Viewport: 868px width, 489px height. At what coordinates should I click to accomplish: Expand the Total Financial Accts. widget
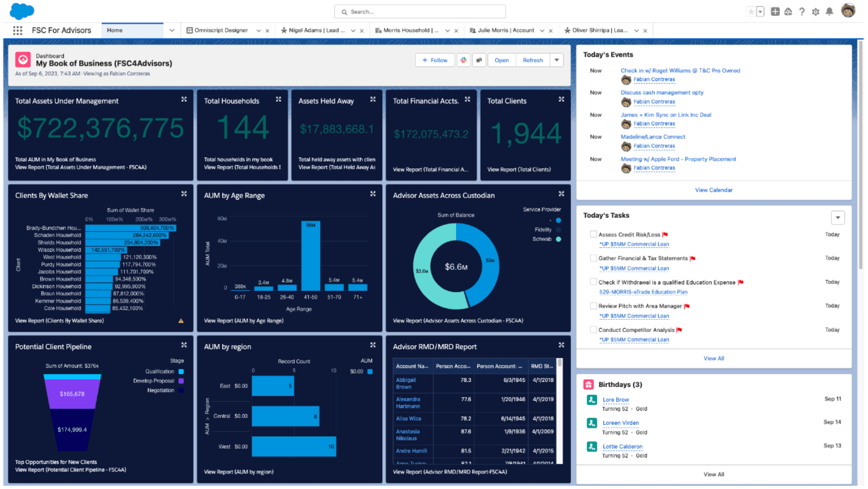click(468, 100)
